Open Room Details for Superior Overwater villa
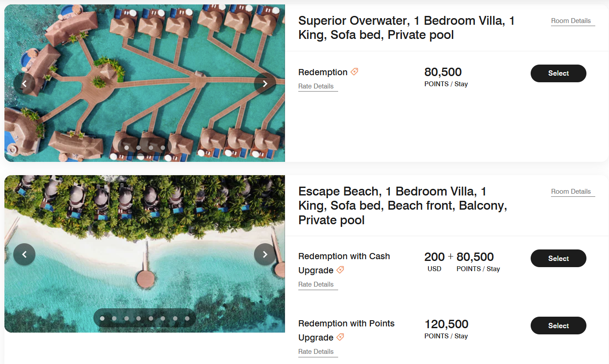The image size is (609, 364). 571,21
